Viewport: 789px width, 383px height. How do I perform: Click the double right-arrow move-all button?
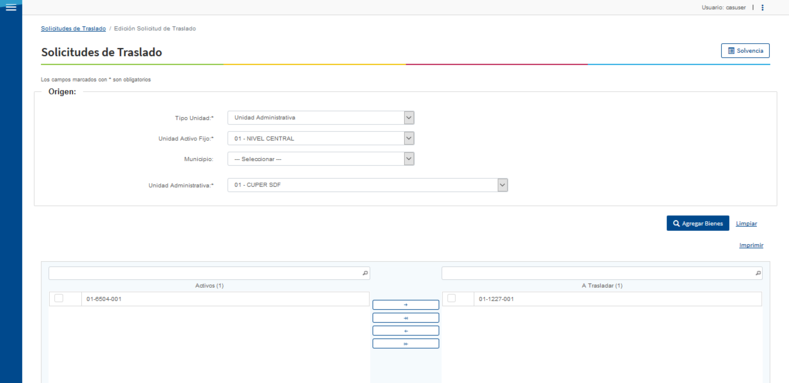[x=406, y=344]
